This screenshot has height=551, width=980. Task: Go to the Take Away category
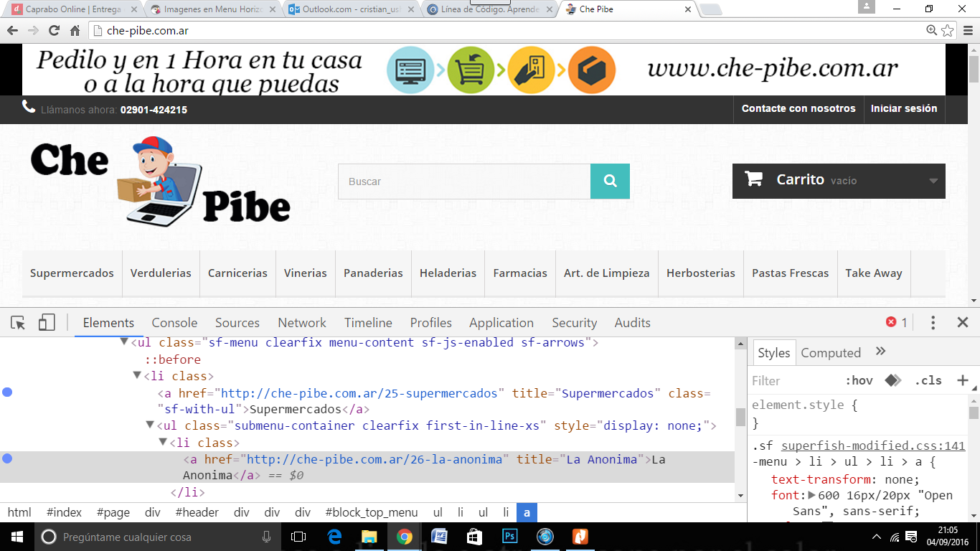(873, 273)
